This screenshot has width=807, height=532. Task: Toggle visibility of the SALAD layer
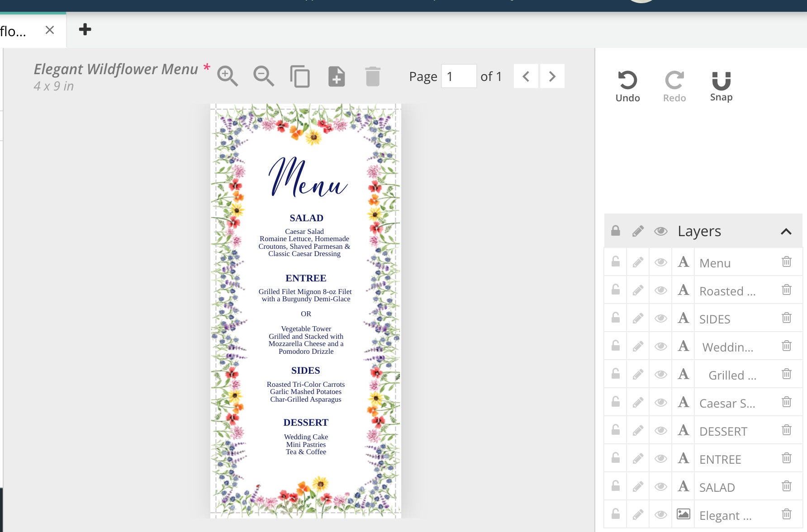coord(660,486)
